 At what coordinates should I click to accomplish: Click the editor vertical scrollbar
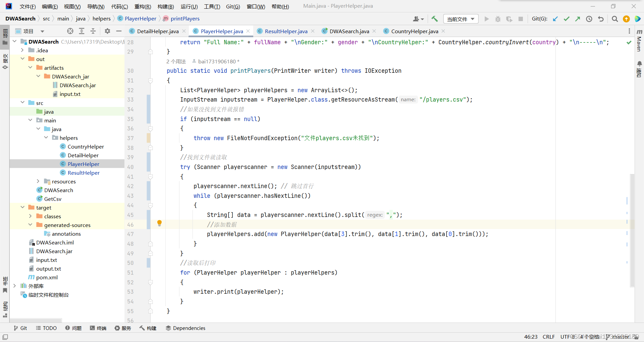click(632, 231)
